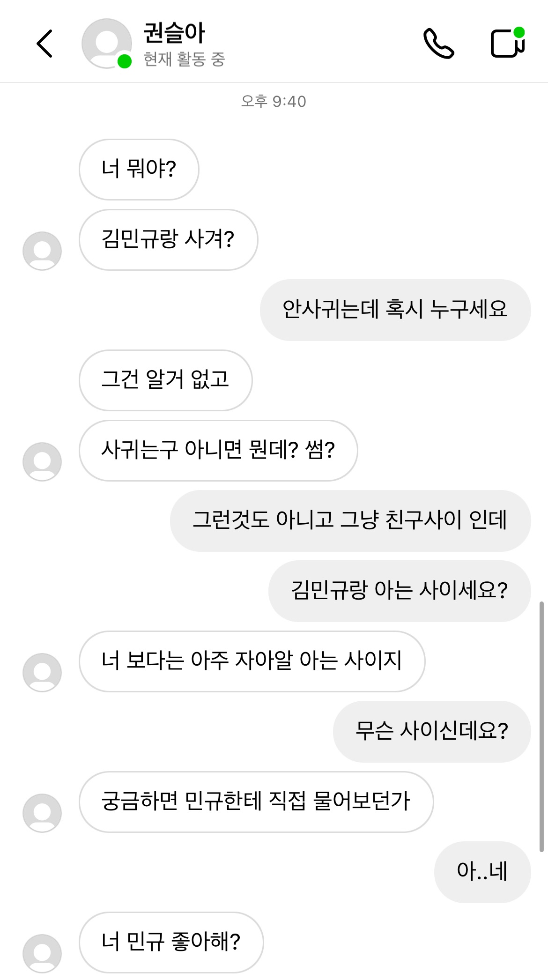Open contact name 권슬아 in header
The width and height of the screenshot is (548, 980).
coord(174,33)
